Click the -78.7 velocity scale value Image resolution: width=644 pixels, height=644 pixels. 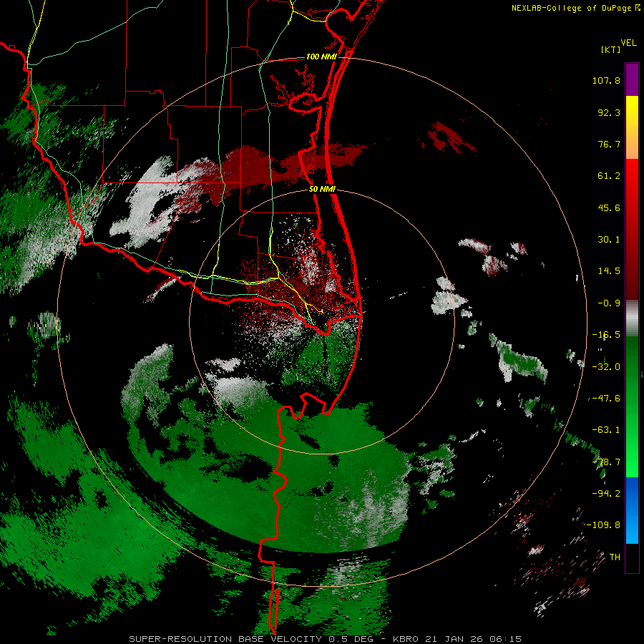tap(606, 462)
